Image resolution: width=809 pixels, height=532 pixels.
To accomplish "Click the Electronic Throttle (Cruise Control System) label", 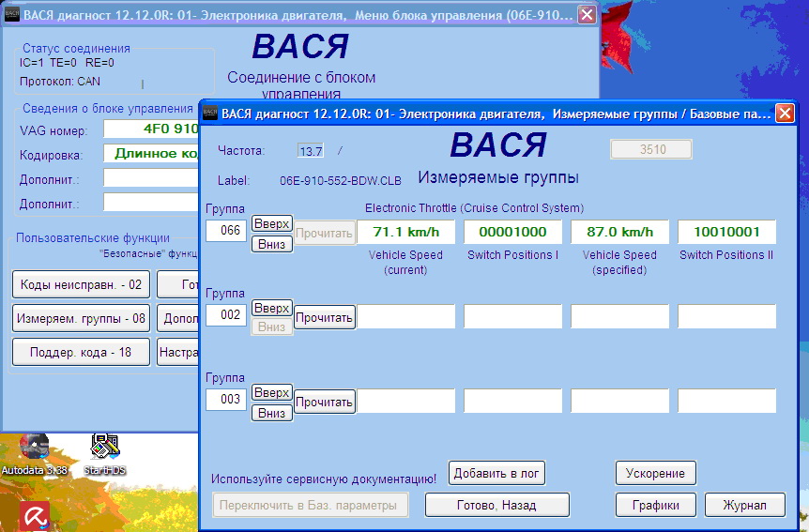I will point(475,208).
